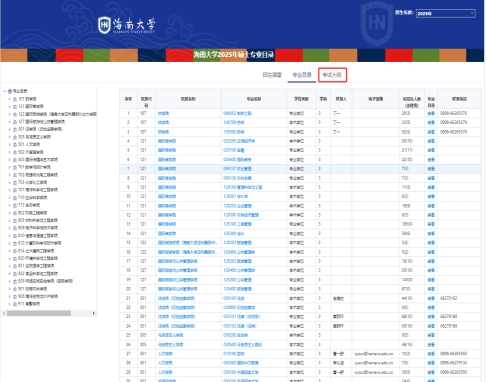The width and height of the screenshot is (487, 382).
Task: Click the Hainan University logo
Action: pos(127,25)
